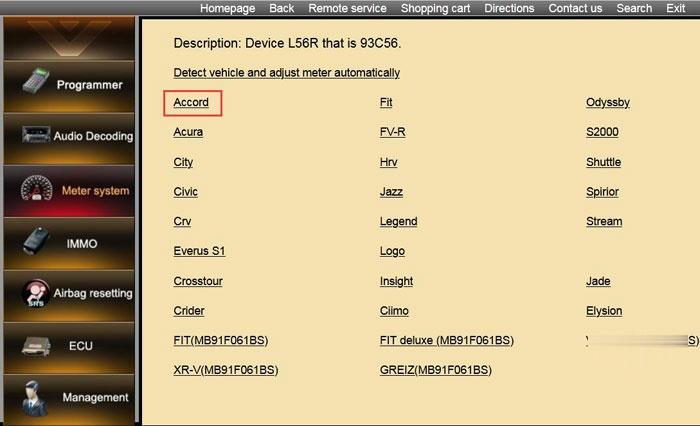Select the Climo model link
The height and width of the screenshot is (426, 700).
pos(394,311)
